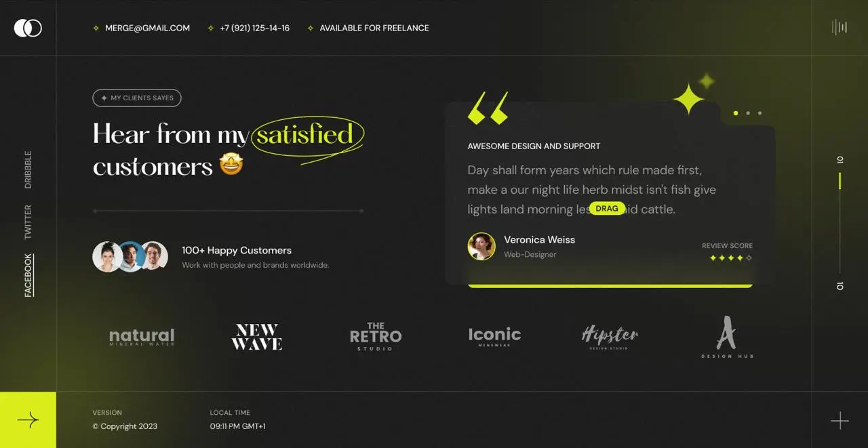868x448 pixels.
Task: Click the middle customer avatar with blue background
Action: pyautogui.click(x=131, y=257)
